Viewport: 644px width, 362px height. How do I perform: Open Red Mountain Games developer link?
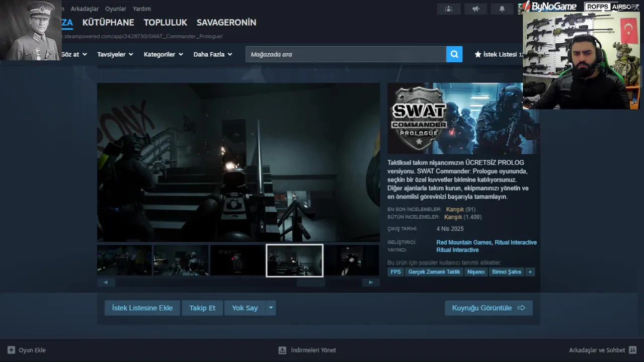[464, 242]
